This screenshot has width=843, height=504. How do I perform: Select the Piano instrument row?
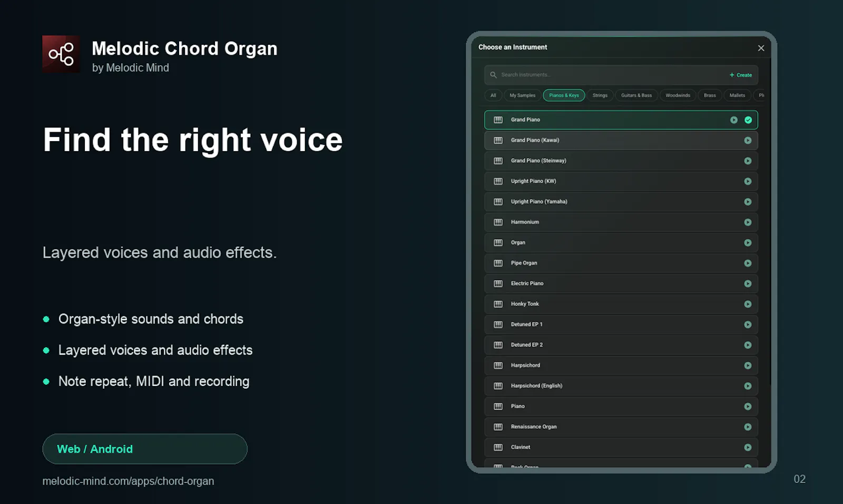tap(621, 407)
